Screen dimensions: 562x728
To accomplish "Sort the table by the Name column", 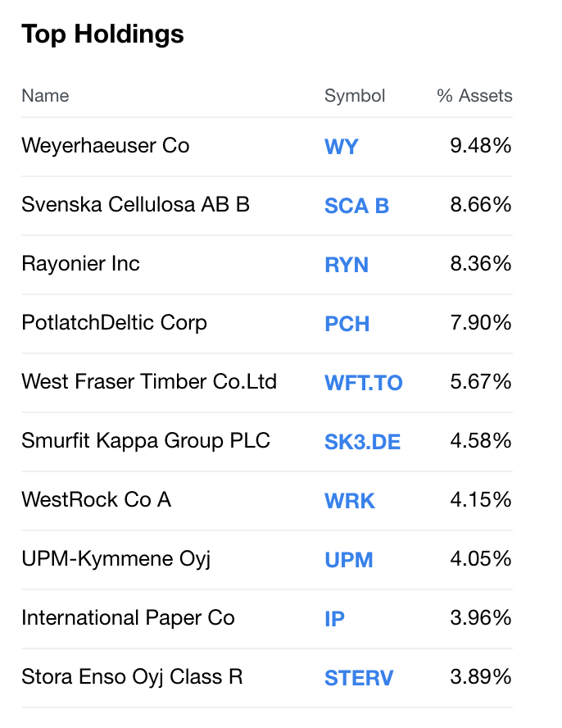I will pyautogui.click(x=44, y=96).
